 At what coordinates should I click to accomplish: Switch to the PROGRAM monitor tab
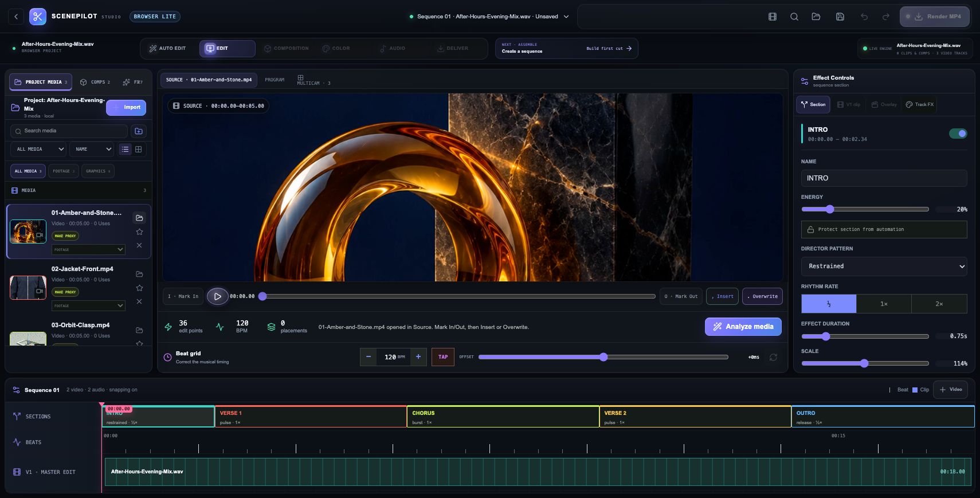(x=275, y=80)
